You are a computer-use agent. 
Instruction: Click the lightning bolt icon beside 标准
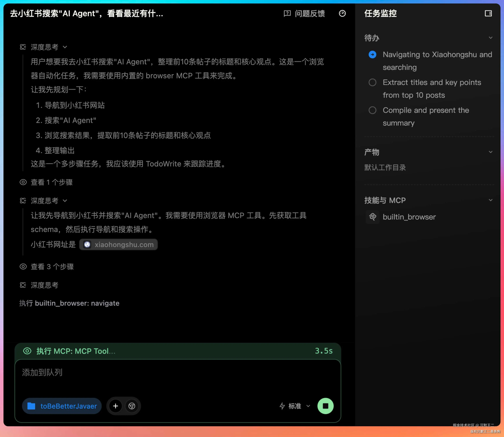[282, 406]
